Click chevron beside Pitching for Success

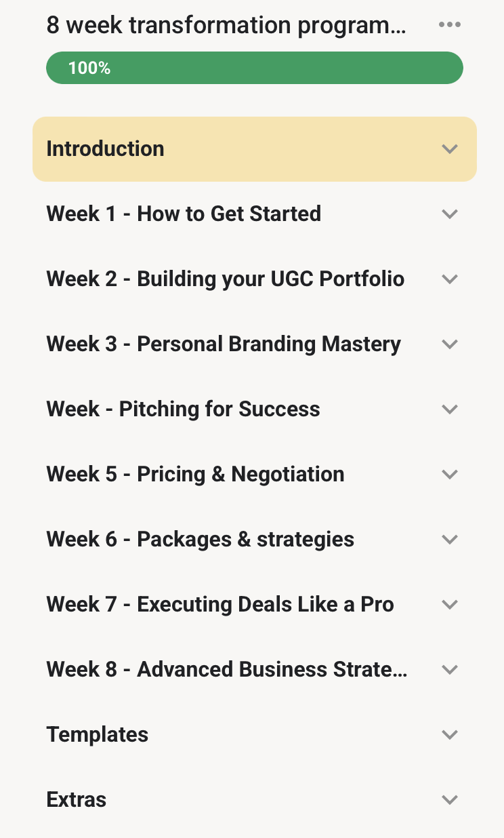pos(450,410)
